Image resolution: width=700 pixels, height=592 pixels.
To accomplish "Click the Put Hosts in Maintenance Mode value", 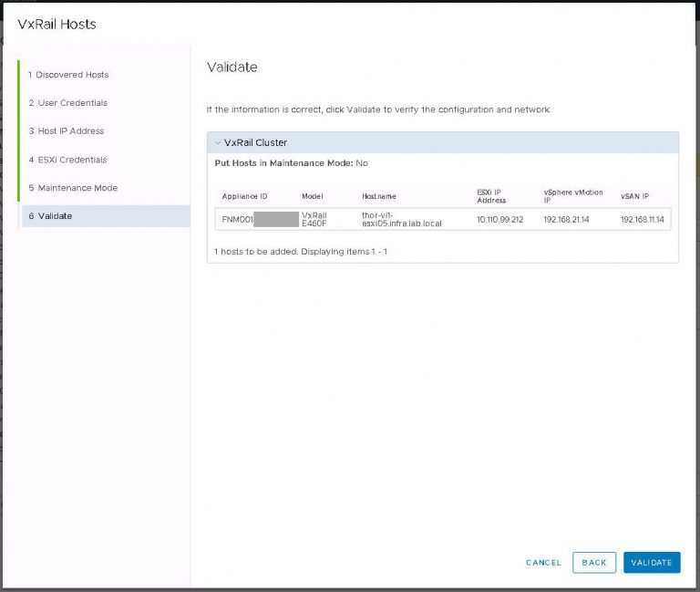I will click(362, 163).
